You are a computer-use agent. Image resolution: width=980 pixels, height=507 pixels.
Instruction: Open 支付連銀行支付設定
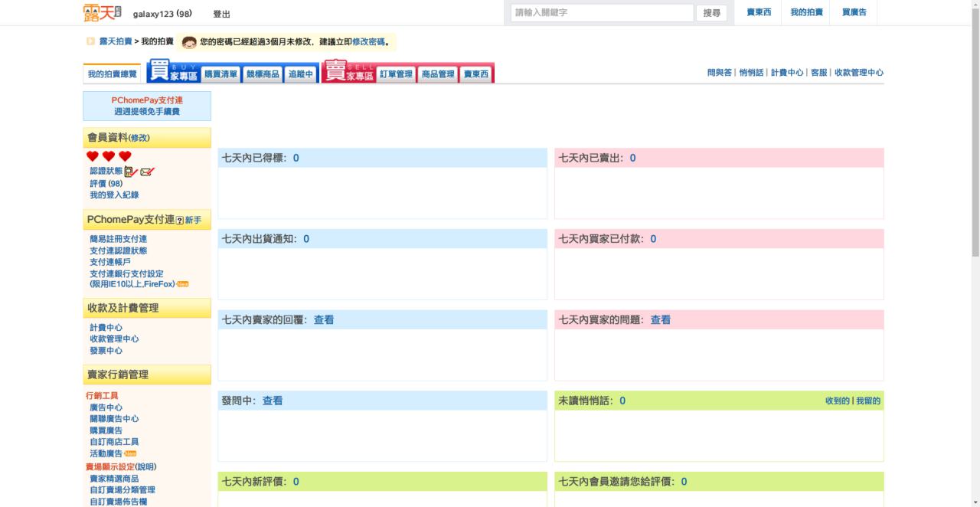[126, 273]
